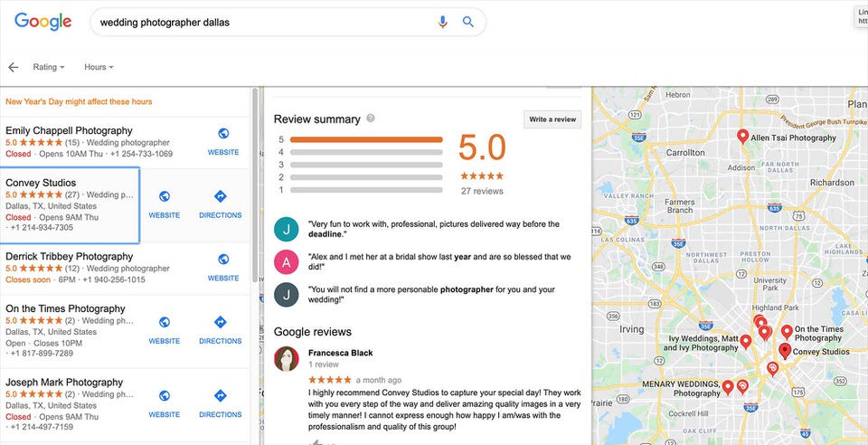Filter reviews by the 4-star bar
This screenshot has height=445, width=868.
pos(366,152)
